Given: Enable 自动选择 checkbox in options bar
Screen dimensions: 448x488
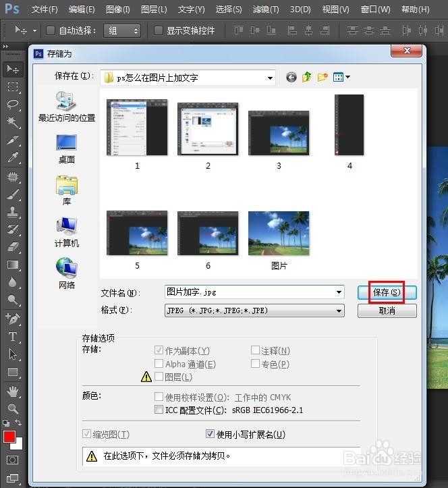Looking at the screenshot, I should 51,30.
